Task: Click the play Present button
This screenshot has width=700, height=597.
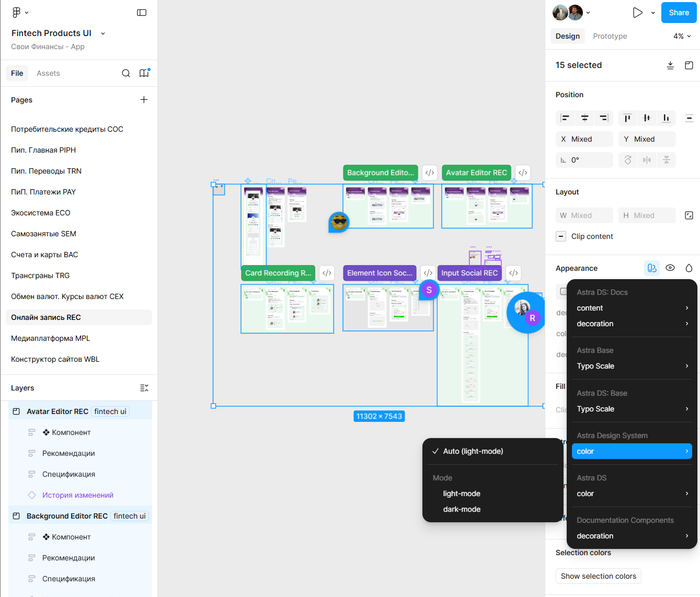Action: tap(637, 13)
